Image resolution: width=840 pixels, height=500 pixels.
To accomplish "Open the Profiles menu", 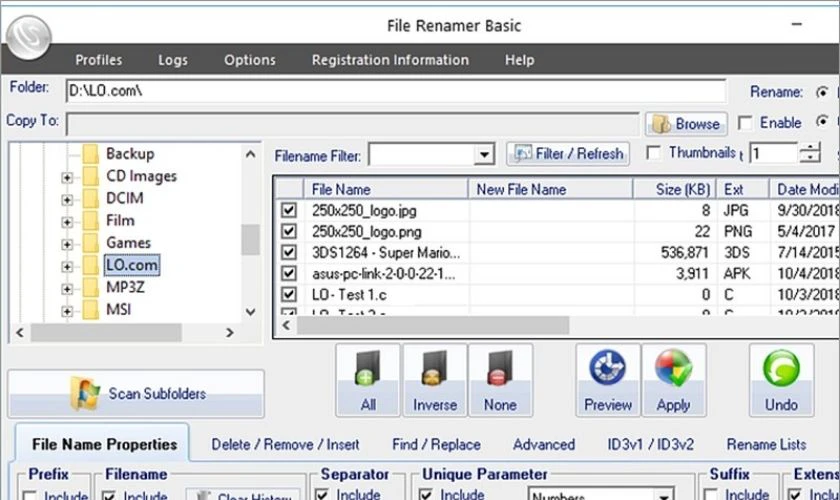I will 99,60.
